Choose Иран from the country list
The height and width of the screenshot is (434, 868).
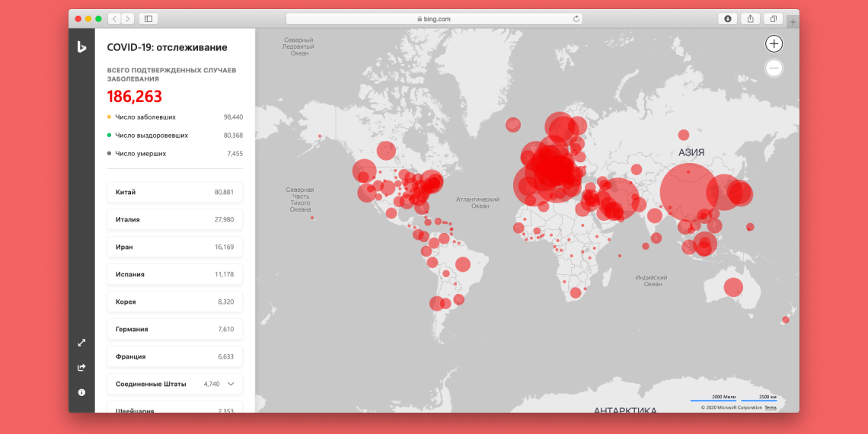click(174, 247)
